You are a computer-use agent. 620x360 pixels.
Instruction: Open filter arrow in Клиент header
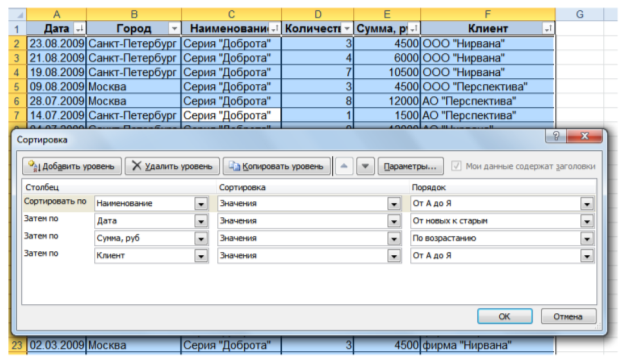click(x=548, y=28)
